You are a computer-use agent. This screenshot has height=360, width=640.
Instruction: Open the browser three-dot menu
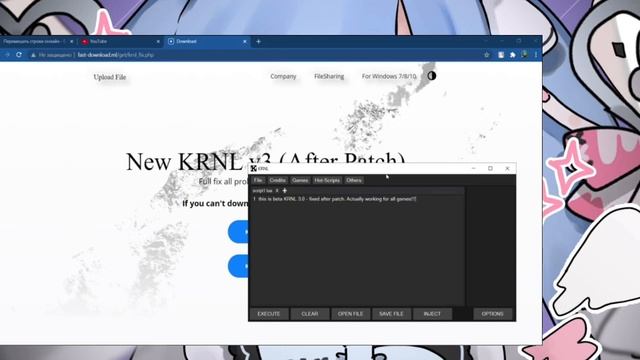tap(536, 55)
